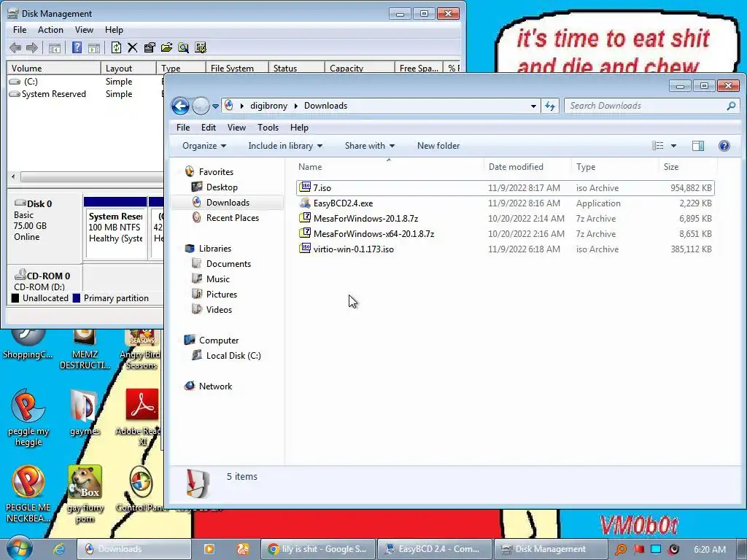The image size is (747, 560).
Task: Open the Explorer Edit menu
Action: (208, 127)
